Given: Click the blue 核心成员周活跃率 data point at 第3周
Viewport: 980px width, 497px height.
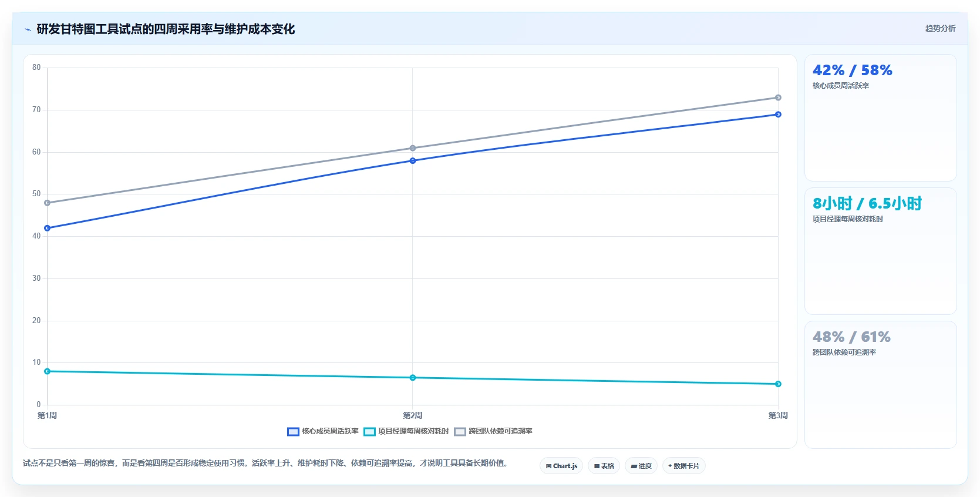Looking at the screenshot, I should click(778, 115).
